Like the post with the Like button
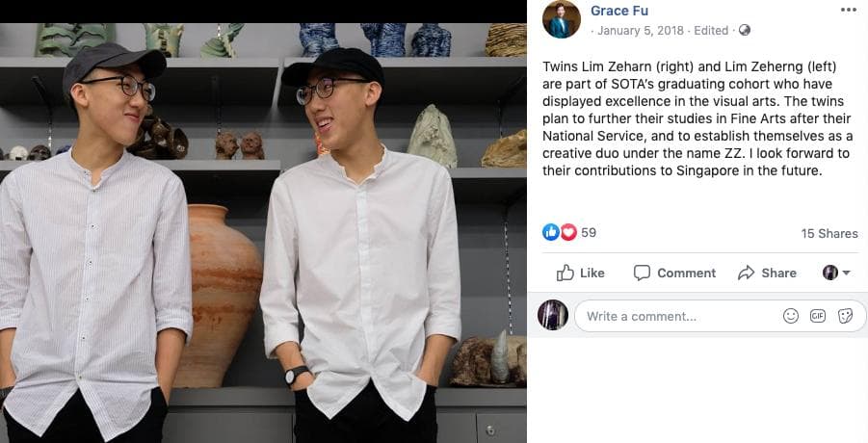 click(581, 273)
